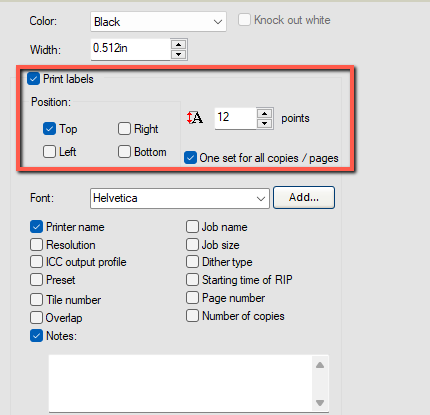The width and height of the screenshot is (430, 415).
Task: Expand the Helvetica font dropdown
Action: [180, 198]
